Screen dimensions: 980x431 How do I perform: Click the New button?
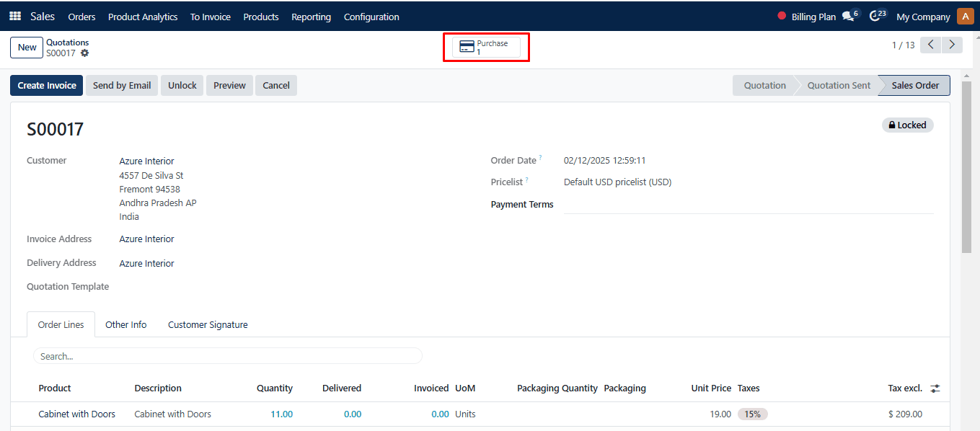tap(27, 48)
